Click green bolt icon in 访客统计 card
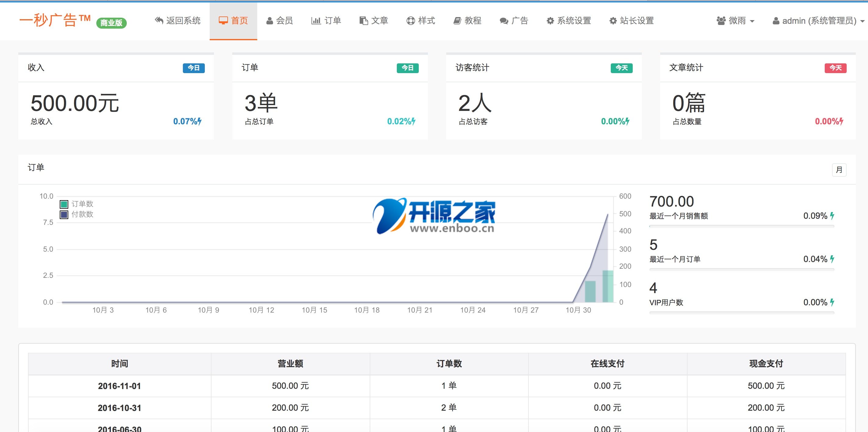Image resolution: width=868 pixels, height=432 pixels. pyautogui.click(x=628, y=121)
